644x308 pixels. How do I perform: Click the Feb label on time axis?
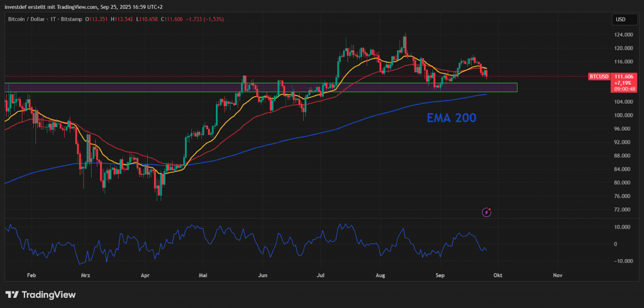point(32,275)
